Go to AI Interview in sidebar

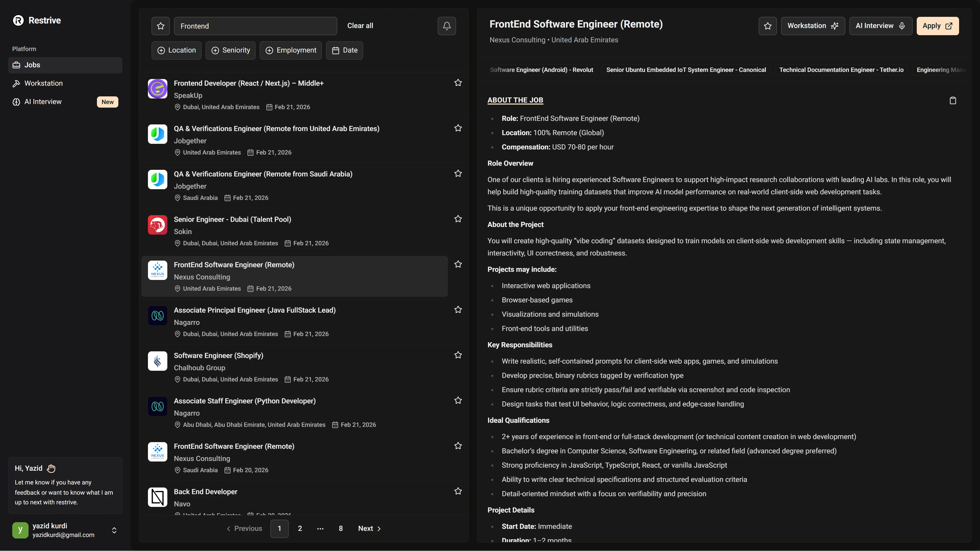[x=43, y=101]
